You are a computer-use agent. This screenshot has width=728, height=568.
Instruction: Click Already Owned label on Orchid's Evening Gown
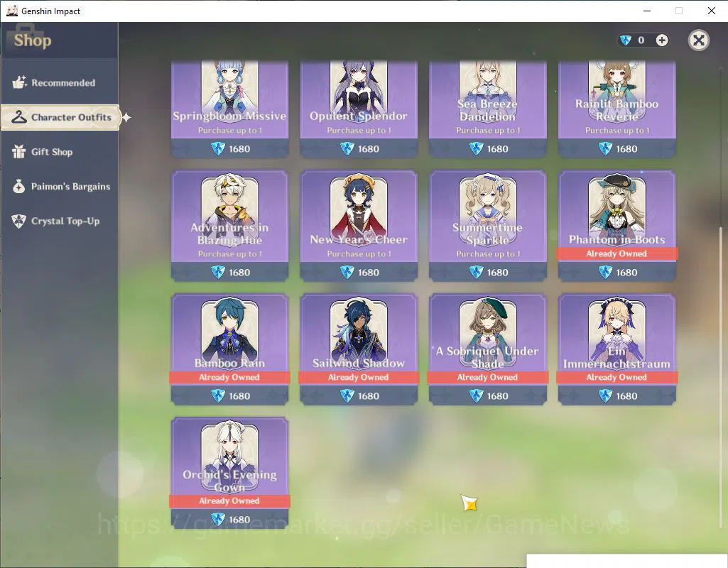pos(229,501)
